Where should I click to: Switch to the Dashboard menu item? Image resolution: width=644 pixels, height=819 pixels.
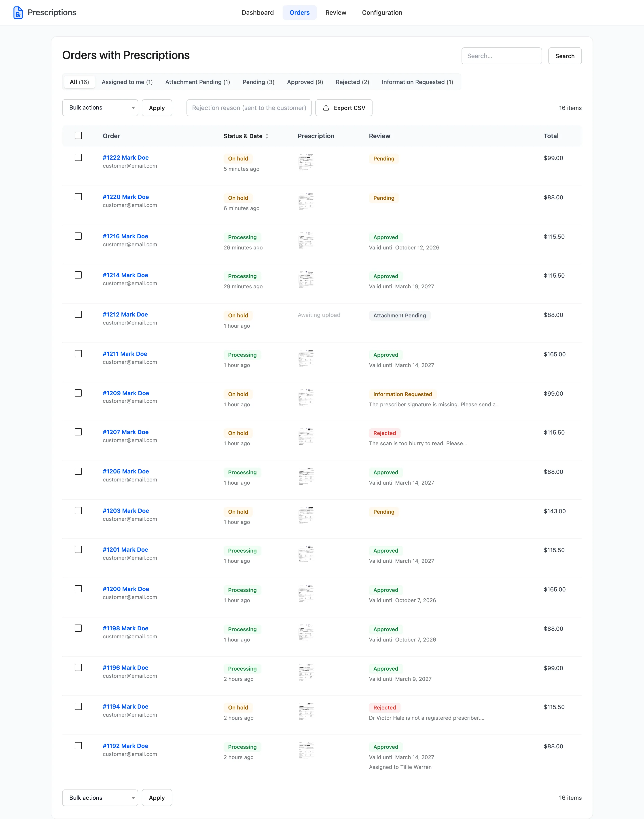pyautogui.click(x=258, y=13)
